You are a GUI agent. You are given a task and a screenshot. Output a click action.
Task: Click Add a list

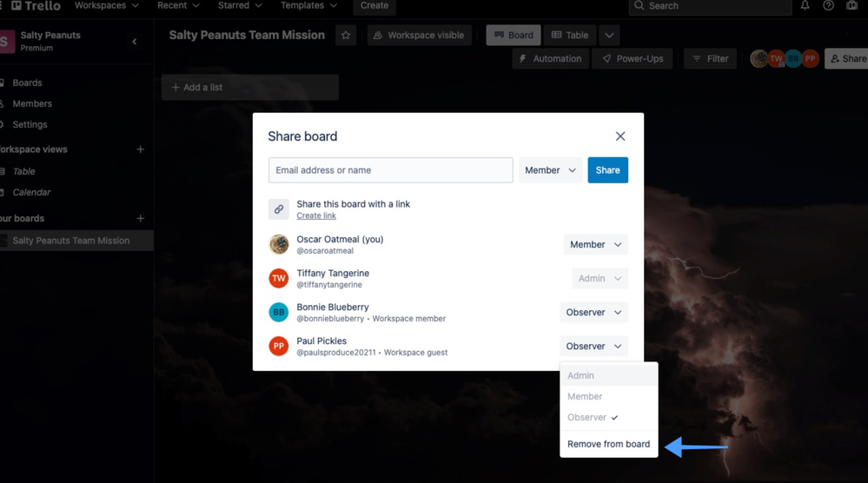250,88
